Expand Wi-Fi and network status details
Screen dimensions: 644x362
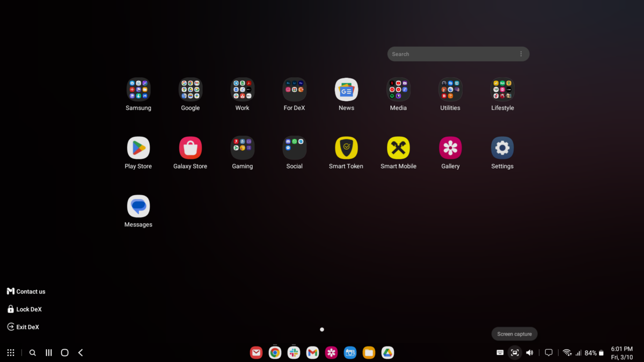(567, 352)
